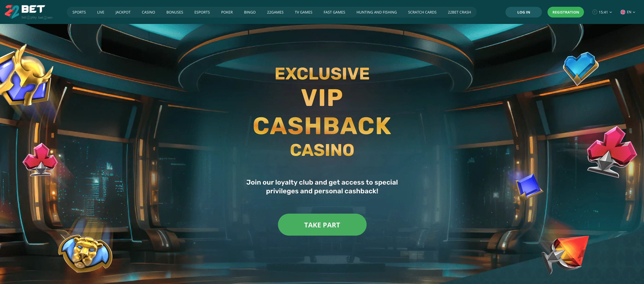Click the golden winged helmet graphic
The height and width of the screenshot is (284, 644).
click(25, 76)
